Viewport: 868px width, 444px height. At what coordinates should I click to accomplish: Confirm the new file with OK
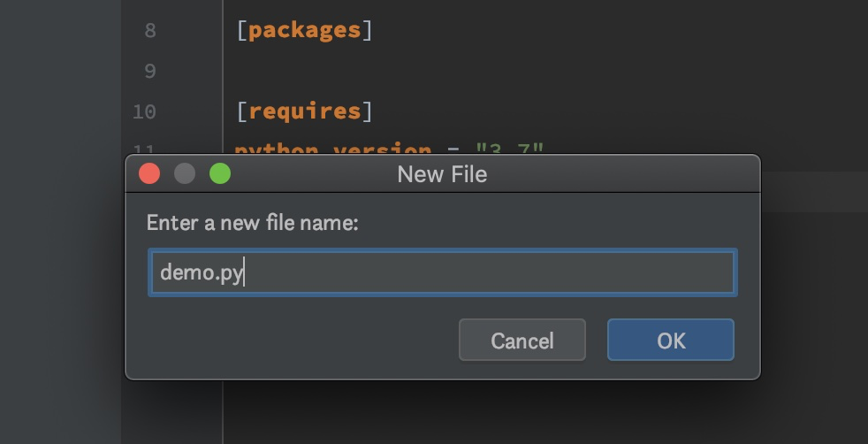pyautogui.click(x=670, y=340)
